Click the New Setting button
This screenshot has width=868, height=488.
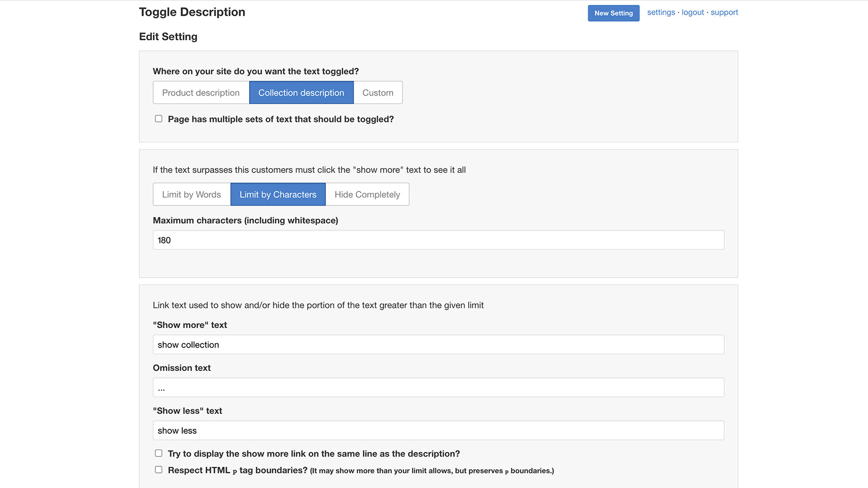pyautogui.click(x=613, y=13)
